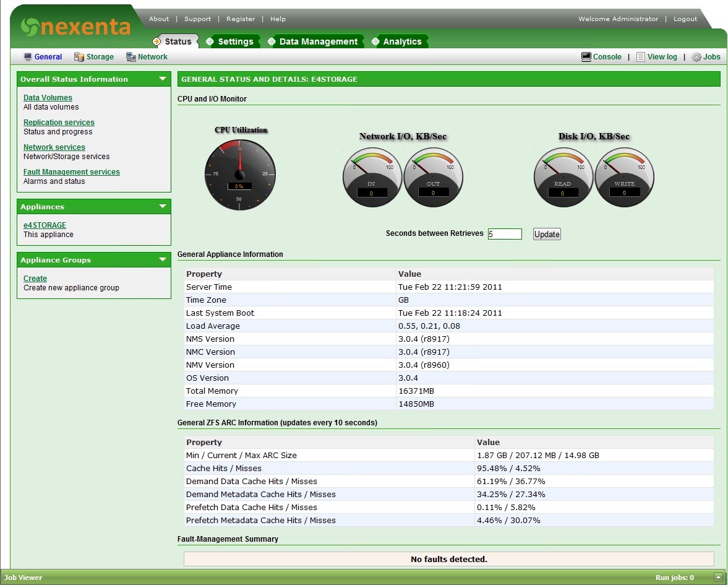
Task: Click the 'No faults detected.' message
Action: coord(449,559)
